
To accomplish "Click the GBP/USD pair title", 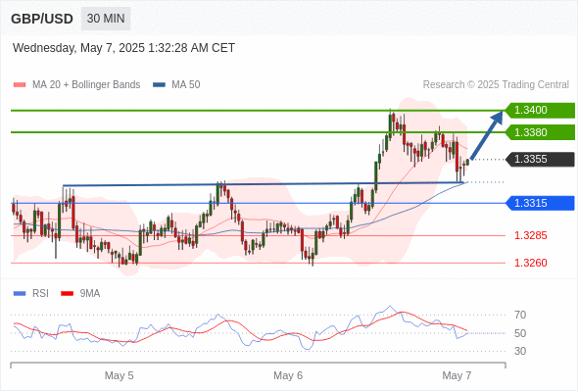I will click(42, 19).
